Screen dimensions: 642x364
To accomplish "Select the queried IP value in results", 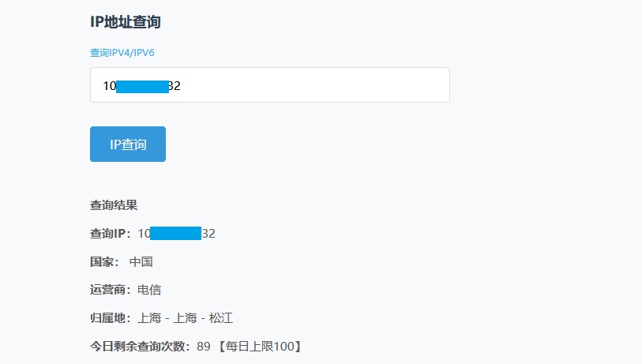I will pyautogui.click(x=177, y=234).
